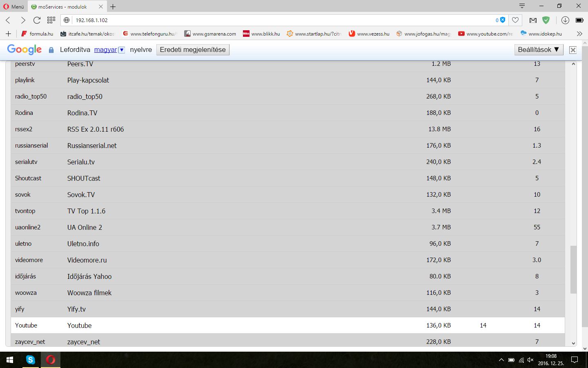Click the Uletno.info entry
The height and width of the screenshot is (368, 588).
83,244
